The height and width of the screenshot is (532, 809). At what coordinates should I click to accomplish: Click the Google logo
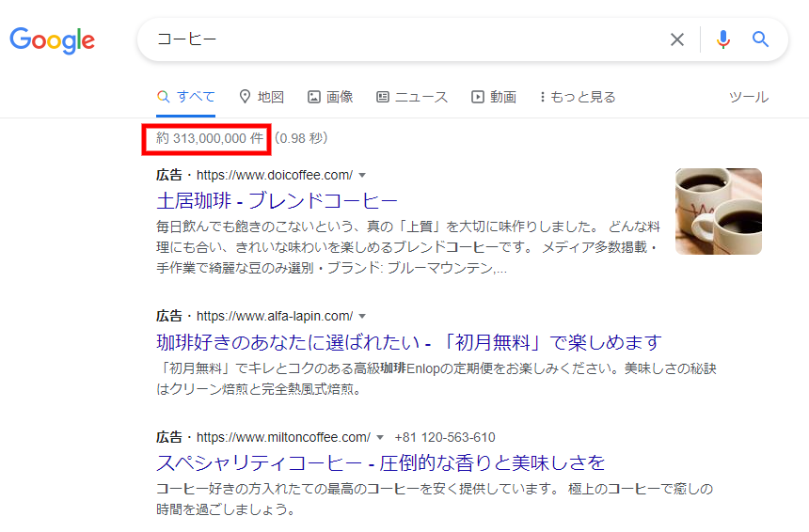(x=52, y=40)
